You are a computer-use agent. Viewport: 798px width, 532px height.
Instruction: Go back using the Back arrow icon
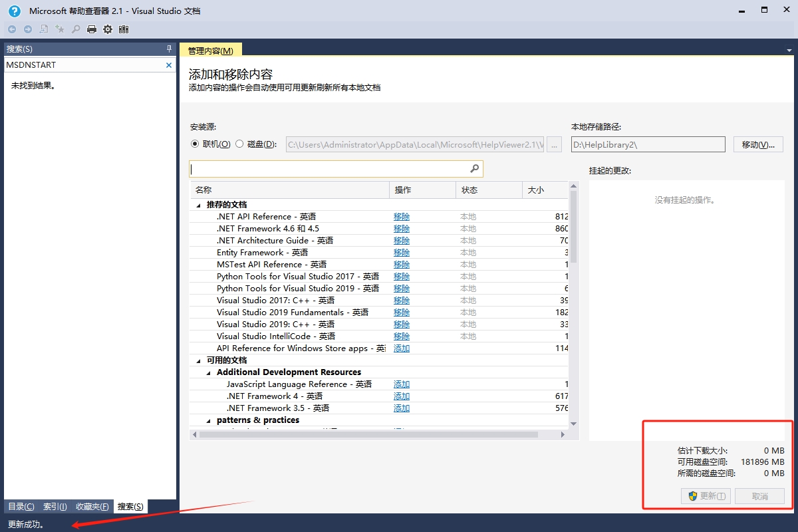point(12,29)
